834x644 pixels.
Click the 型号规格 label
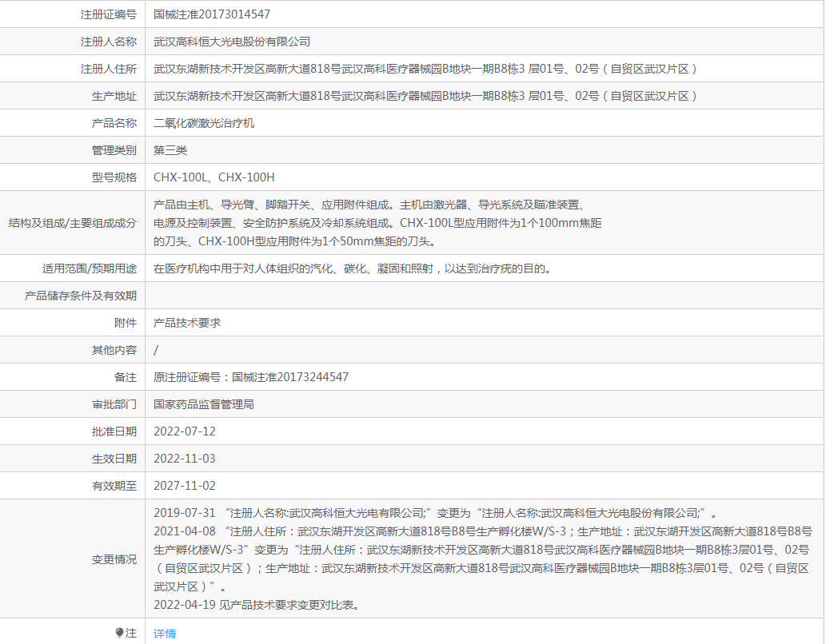click(x=114, y=177)
